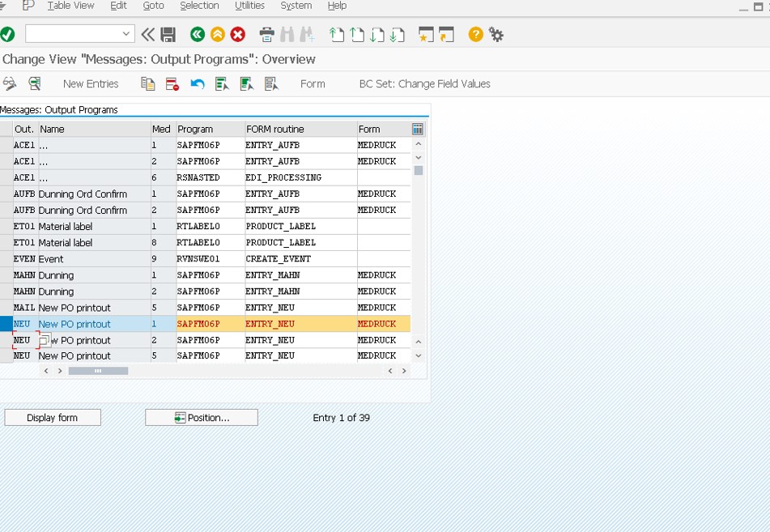Screen dimensions: 770x532
Task: Click the CREATE_EVENT routine cell
Action: 301,259
